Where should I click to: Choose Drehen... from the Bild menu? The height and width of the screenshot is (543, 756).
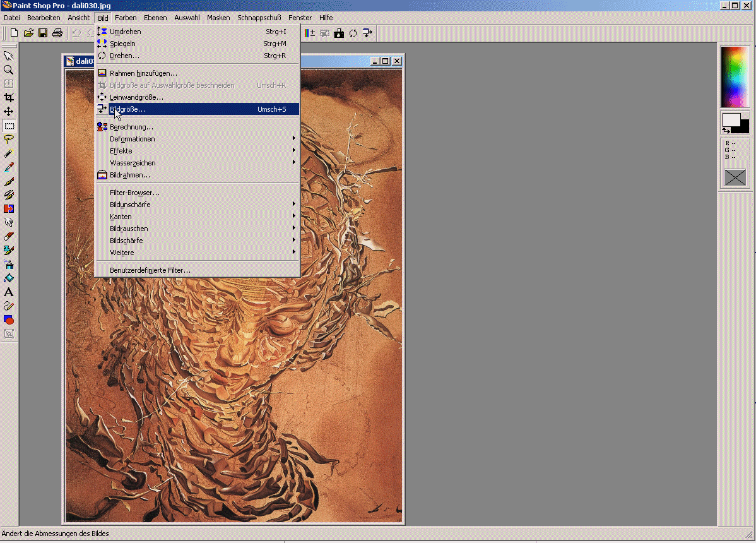pos(198,56)
